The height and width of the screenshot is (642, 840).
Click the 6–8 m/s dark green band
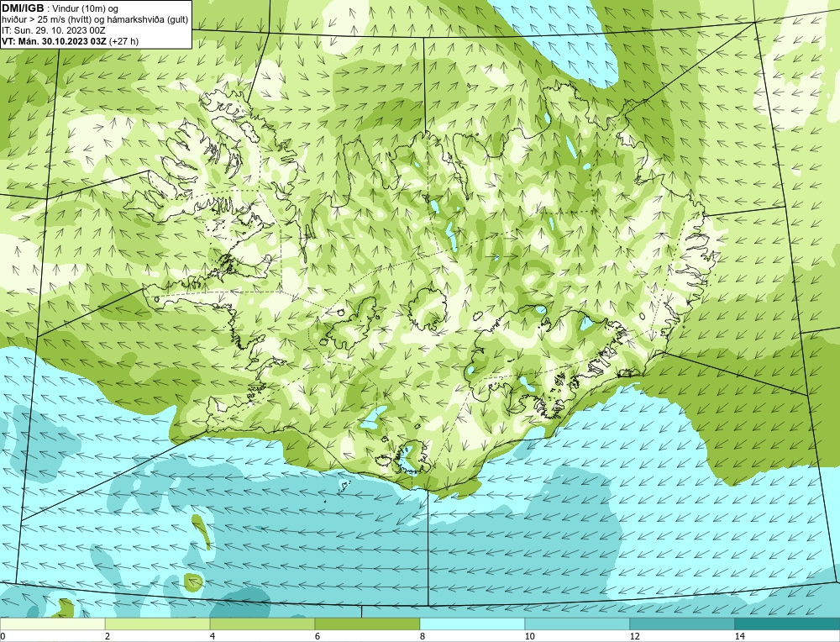click(368, 624)
